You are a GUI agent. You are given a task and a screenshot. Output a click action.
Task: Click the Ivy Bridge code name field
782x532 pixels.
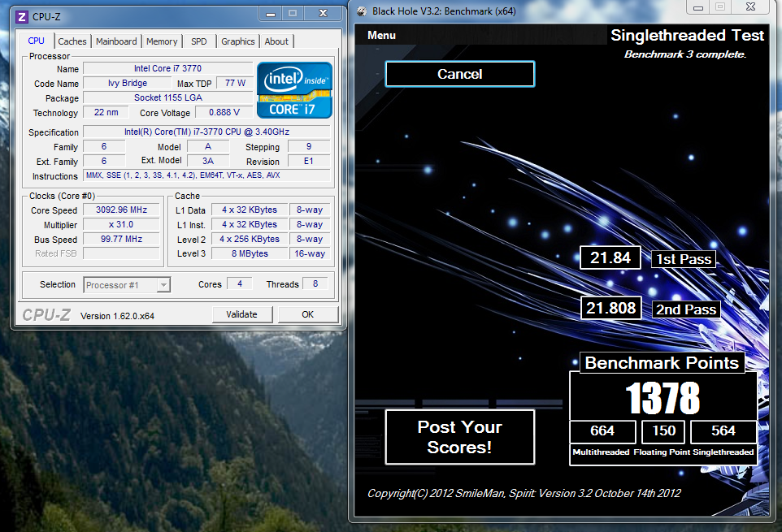[128, 83]
